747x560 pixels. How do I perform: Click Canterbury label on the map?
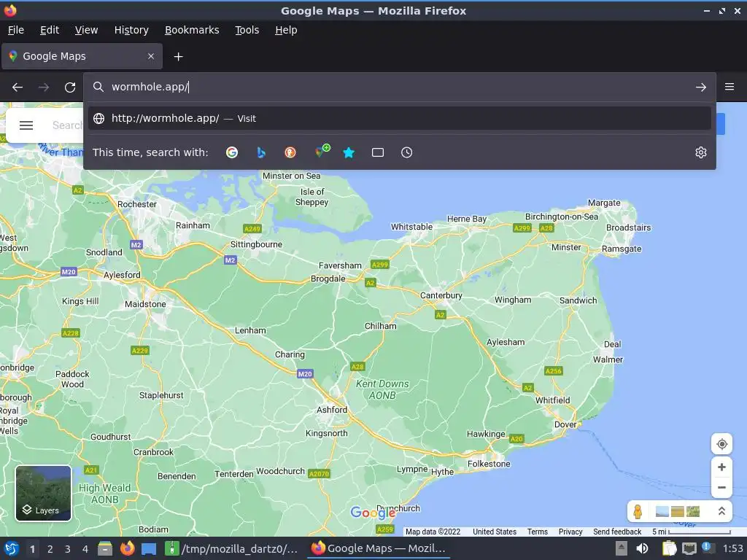pos(441,295)
